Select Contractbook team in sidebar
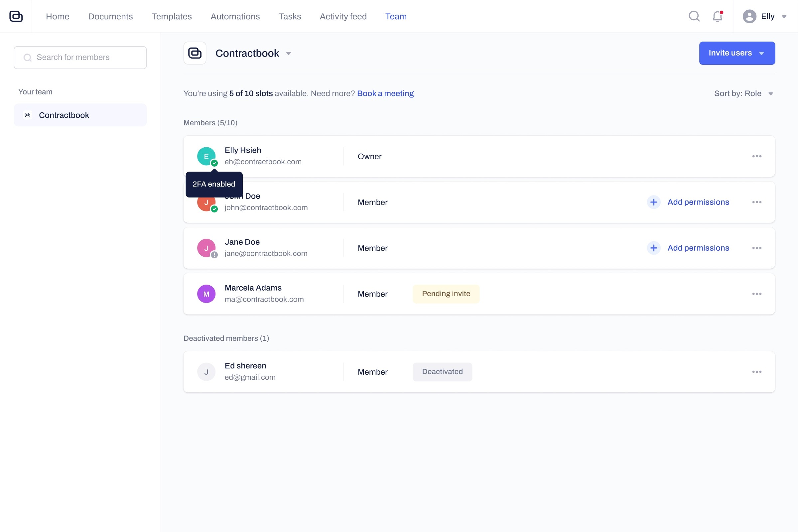The height and width of the screenshot is (532, 798). [80, 115]
